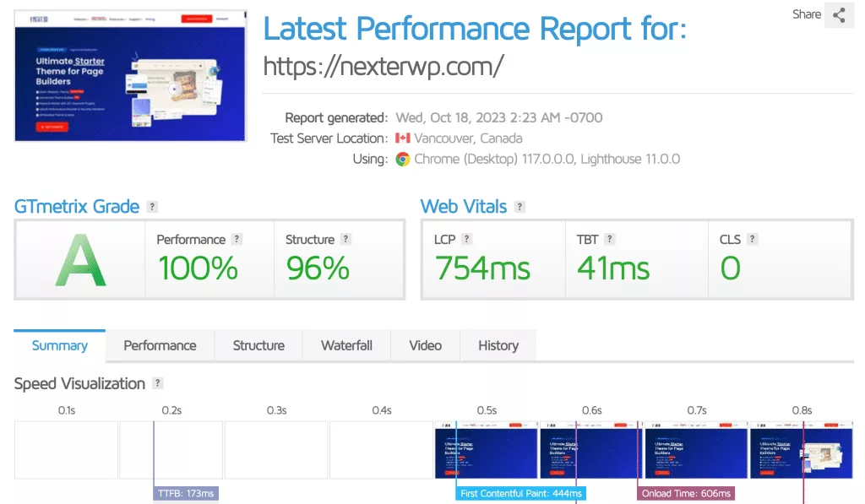Select the 0.5s filmstrip frame
The width and height of the screenshot is (865, 504).
(x=486, y=450)
